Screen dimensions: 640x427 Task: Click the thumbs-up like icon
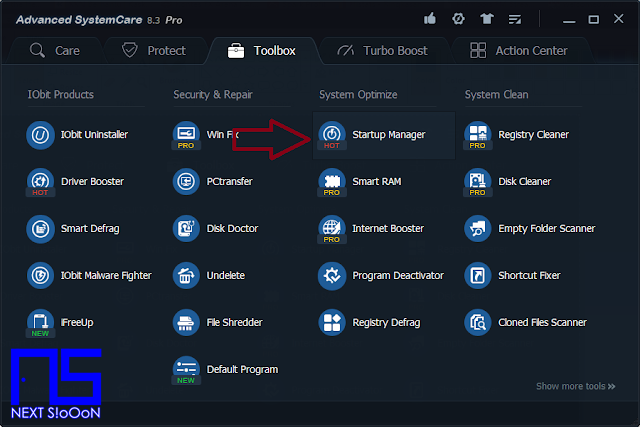point(430,19)
